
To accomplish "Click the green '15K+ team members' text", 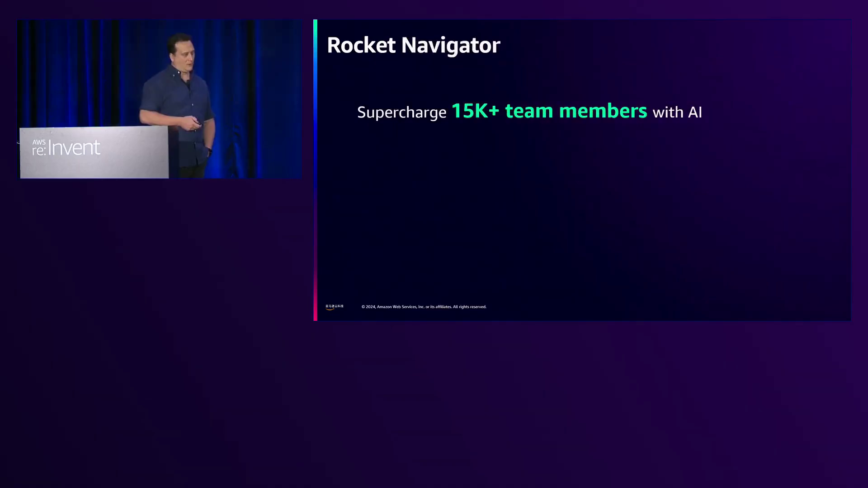I will 549,111.
